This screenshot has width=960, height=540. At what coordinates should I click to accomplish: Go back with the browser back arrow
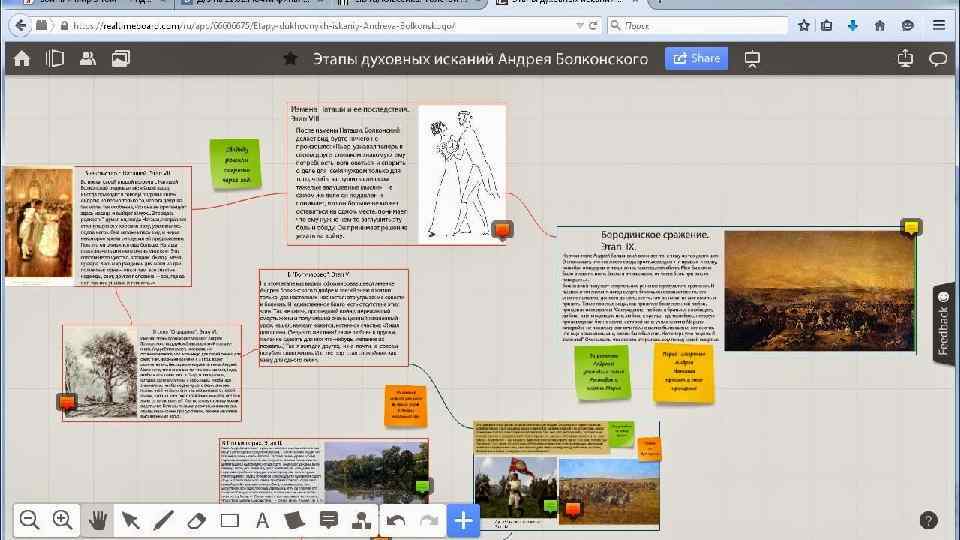[20, 25]
